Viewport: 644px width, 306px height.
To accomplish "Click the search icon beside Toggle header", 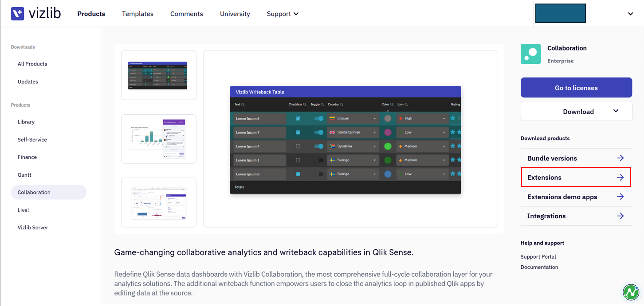I will pyautogui.click(x=322, y=105).
